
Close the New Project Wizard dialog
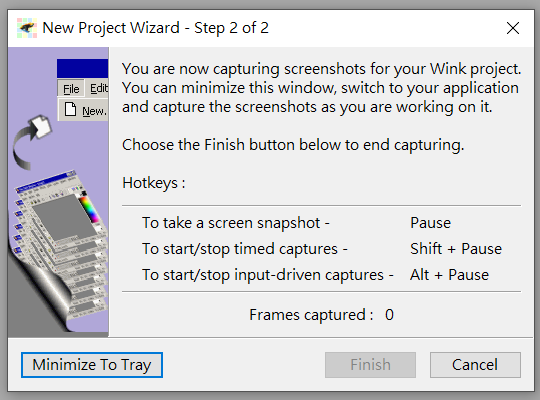tap(513, 28)
